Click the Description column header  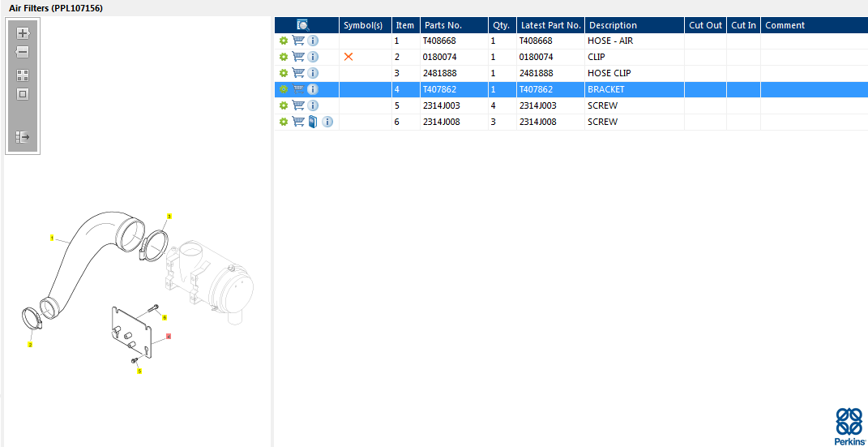click(x=635, y=25)
